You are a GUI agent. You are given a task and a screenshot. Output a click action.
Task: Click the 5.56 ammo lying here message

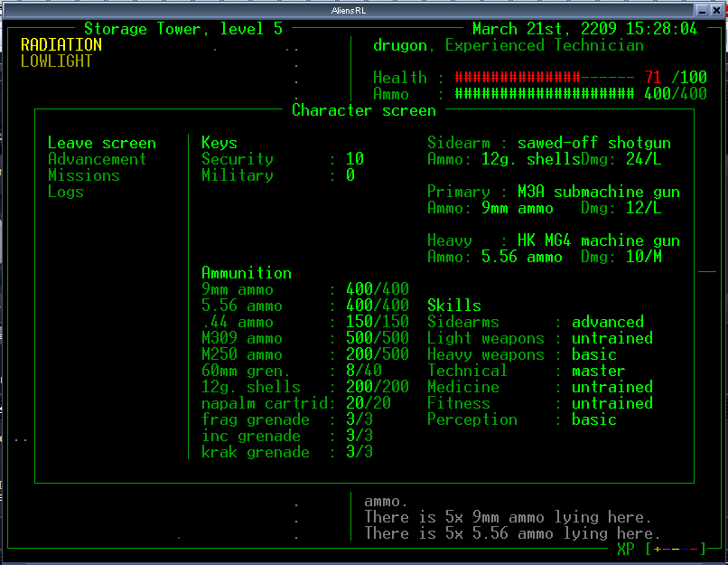(513, 533)
